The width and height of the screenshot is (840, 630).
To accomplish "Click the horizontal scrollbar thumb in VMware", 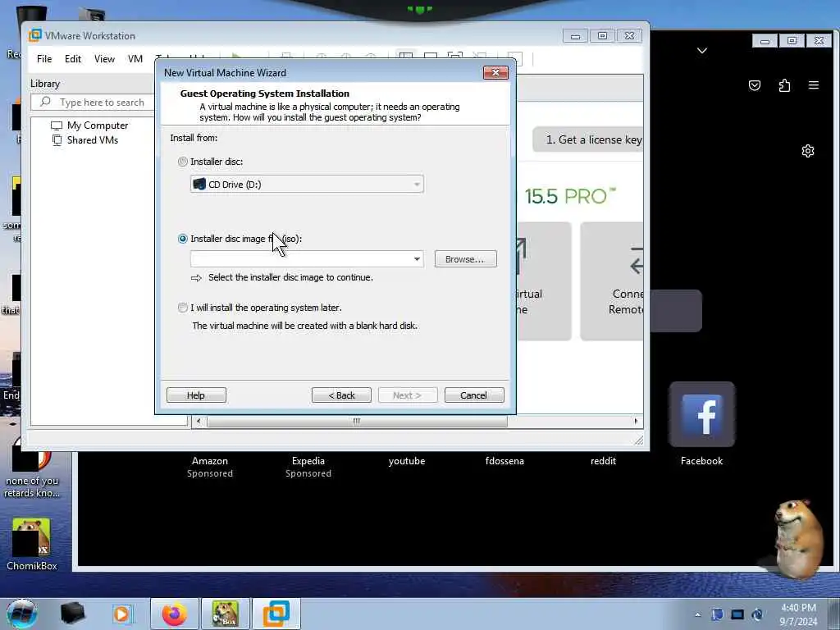I will 357,422.
